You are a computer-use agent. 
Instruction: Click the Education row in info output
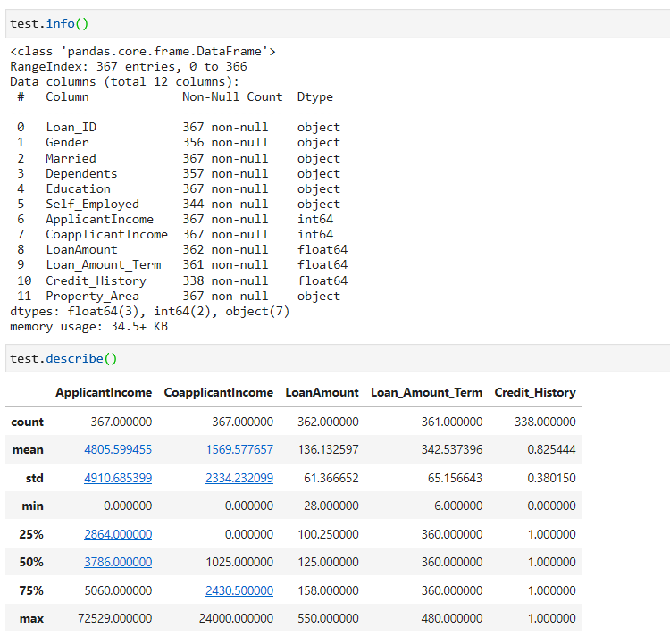179,188
